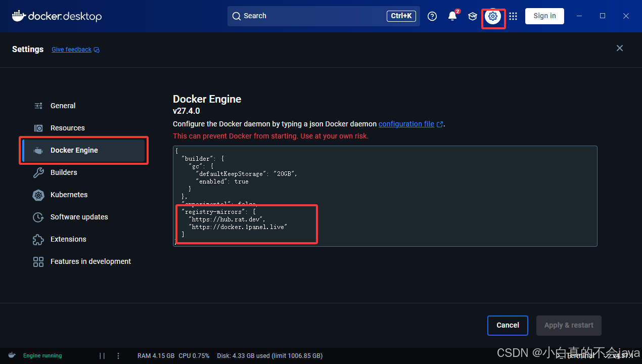Screen dimensions: 642x364
Task: Click the "builder": { line
Action: click(x=203, y=159)
